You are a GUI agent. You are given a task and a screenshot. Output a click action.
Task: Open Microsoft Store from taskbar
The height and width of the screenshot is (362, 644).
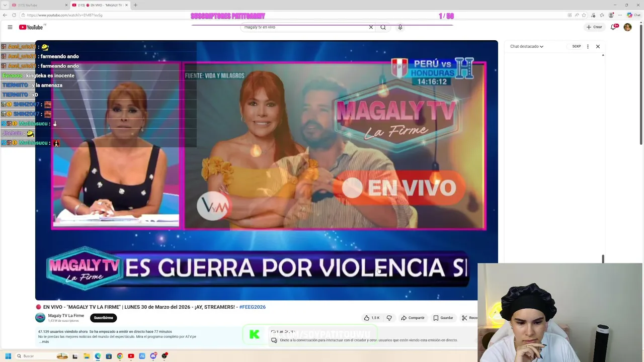pyautogui.click(x=109, y=356)
